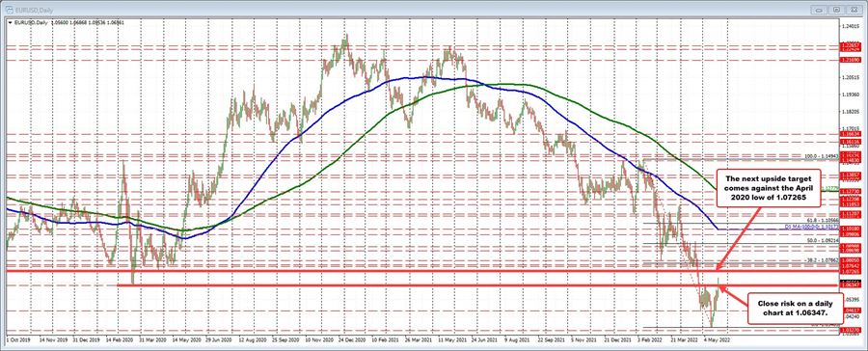Click the red 1.07265 price label

[x=852, y=271]
